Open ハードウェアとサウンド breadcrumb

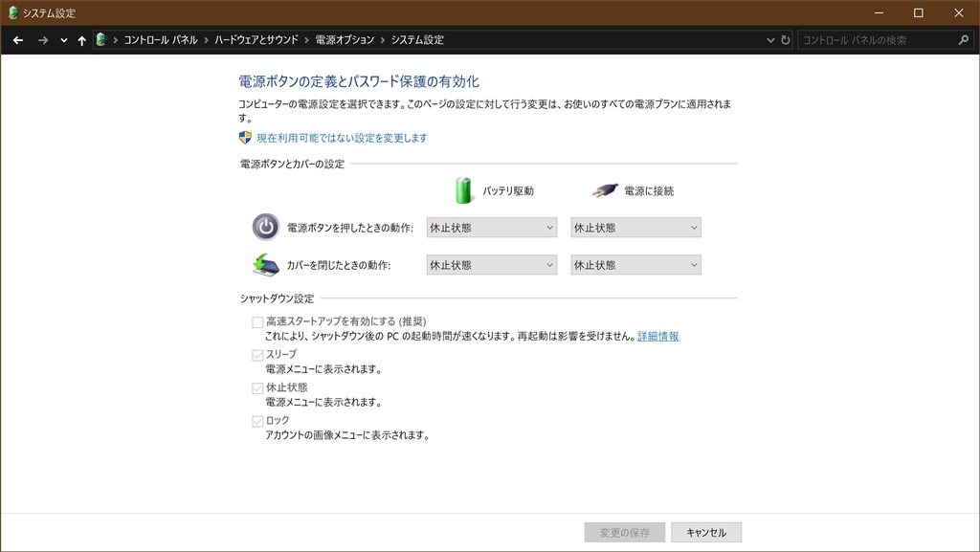coord(256,40)
